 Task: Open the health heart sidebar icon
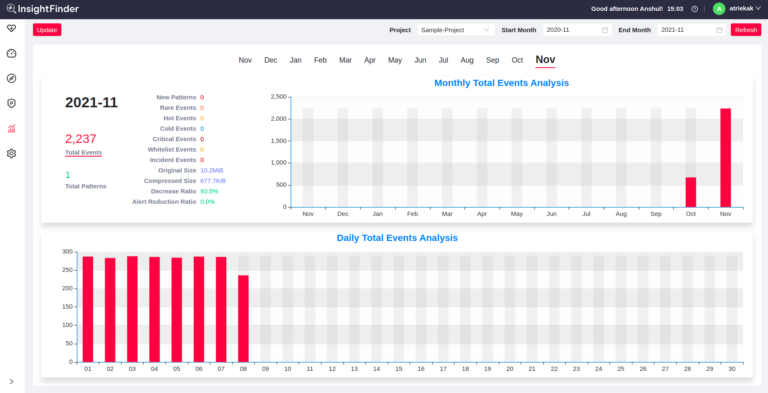(11, 28)
